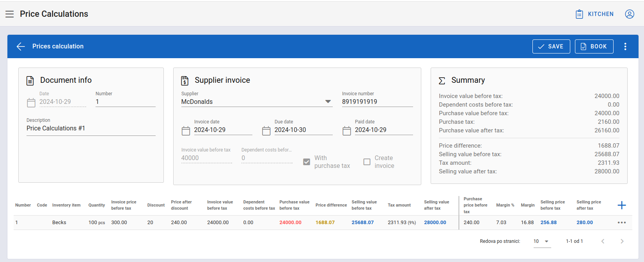Screen dimensions: 644x262
Task: Edit the Invoice number field
Action: pos(377,102)
